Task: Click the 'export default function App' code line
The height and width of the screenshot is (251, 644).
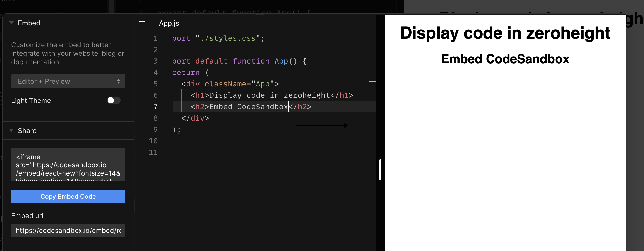Action: (239, 61)
